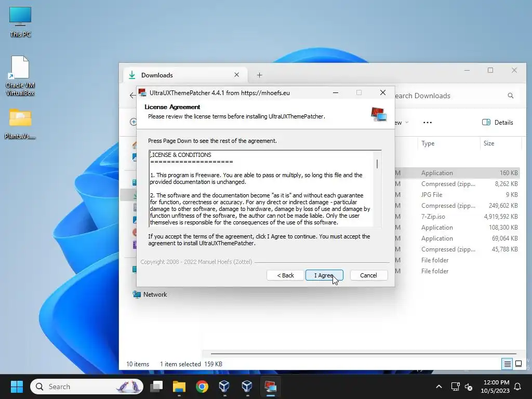Image resolution: width=532 pixels, height=399 pixels.
Task: Open File Explorer from the taskbar
Action: (179, 387)
